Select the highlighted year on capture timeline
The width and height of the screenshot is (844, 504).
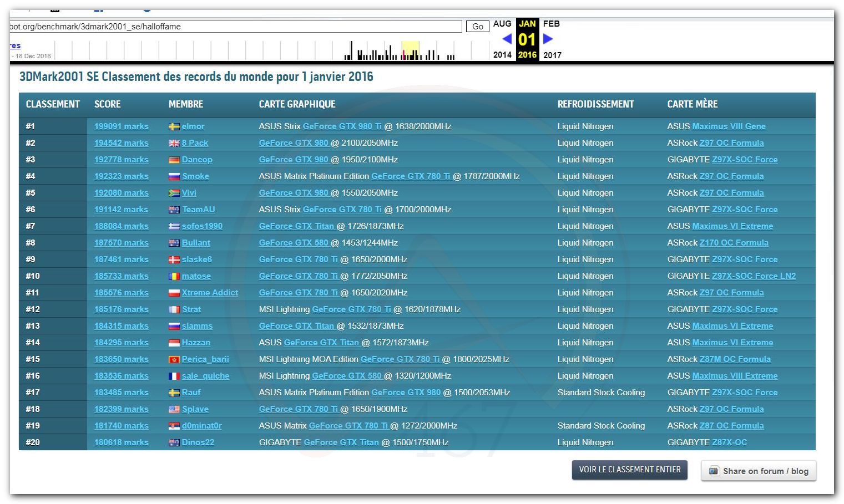click(x=410, y=50)
